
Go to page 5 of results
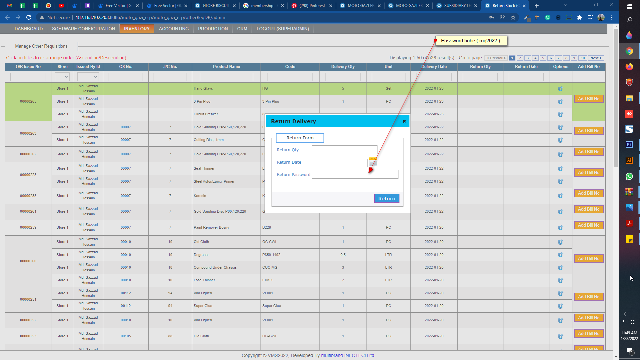point(543,58)
